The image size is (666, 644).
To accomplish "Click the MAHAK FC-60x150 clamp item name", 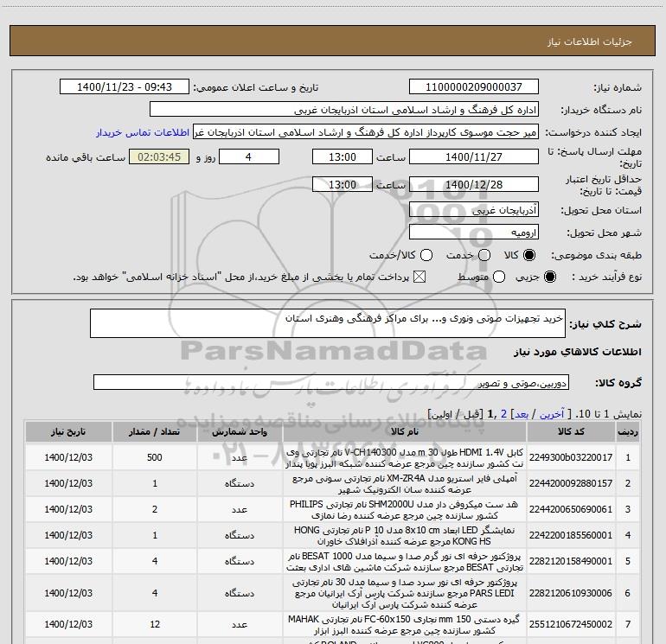I will click(405, 625).
